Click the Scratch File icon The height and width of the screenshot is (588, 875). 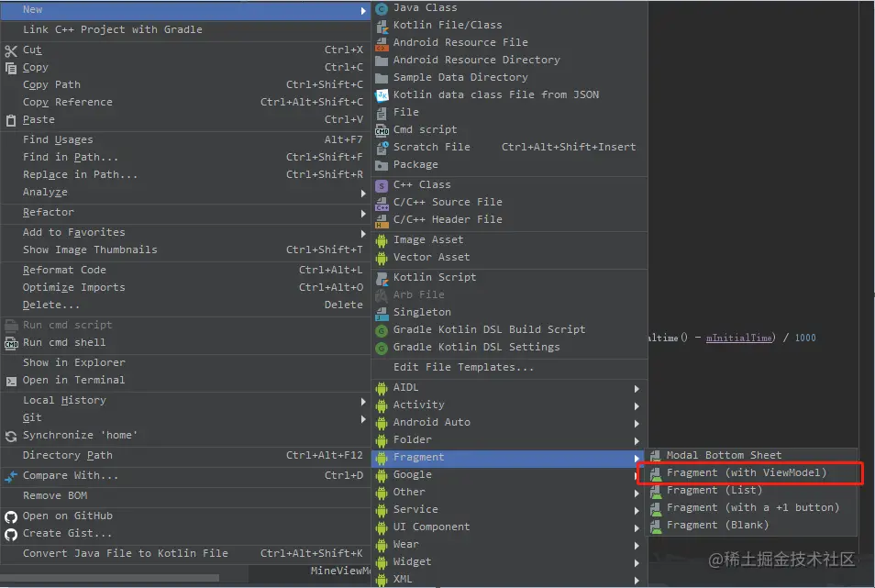pos(382,148)
